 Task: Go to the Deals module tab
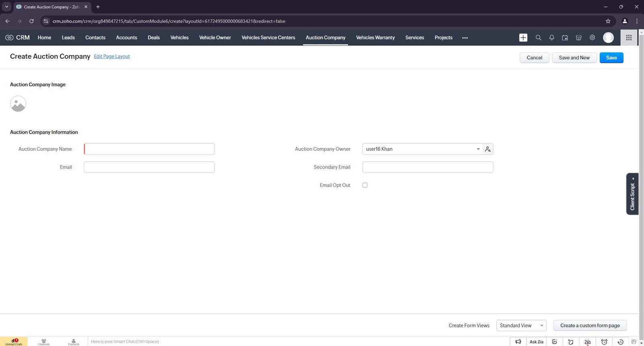pos(154,37)
